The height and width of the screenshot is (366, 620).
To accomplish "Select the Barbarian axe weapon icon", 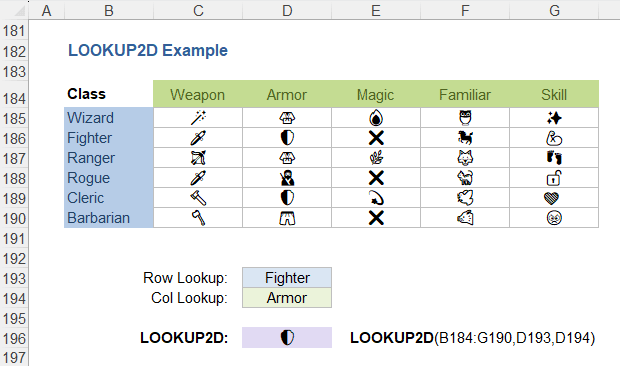I will pyautogui.click(x=198, y=218).
